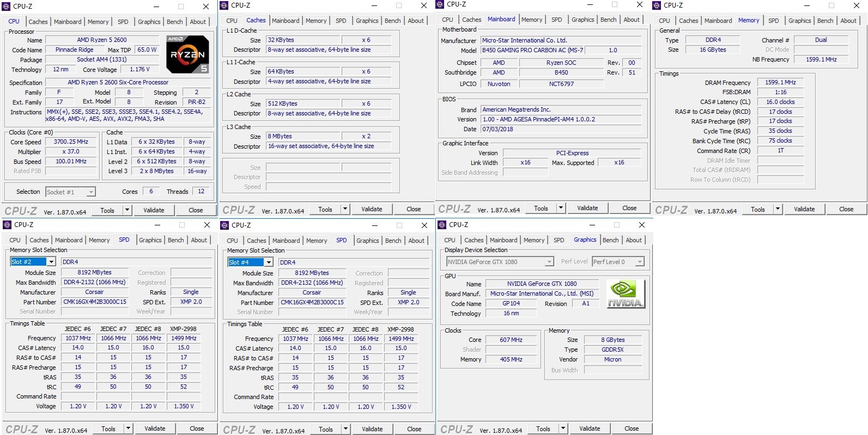Click the AMD Ryzen 5 2600 name field
Viewport: 868px width, 435px height.
(x=102, y=40)
